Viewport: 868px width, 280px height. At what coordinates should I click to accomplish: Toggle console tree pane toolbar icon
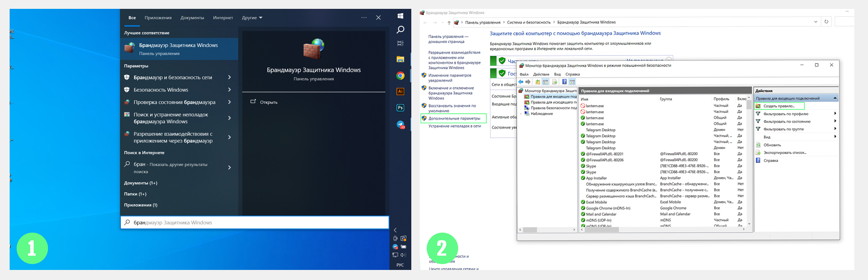(x=545, y=82)
